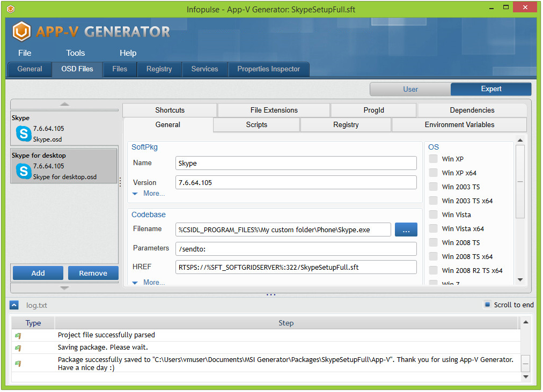Select the Skype for desktop entry icon
The width and height of the screenshot is (543, 392).
[x=23, y=171]
